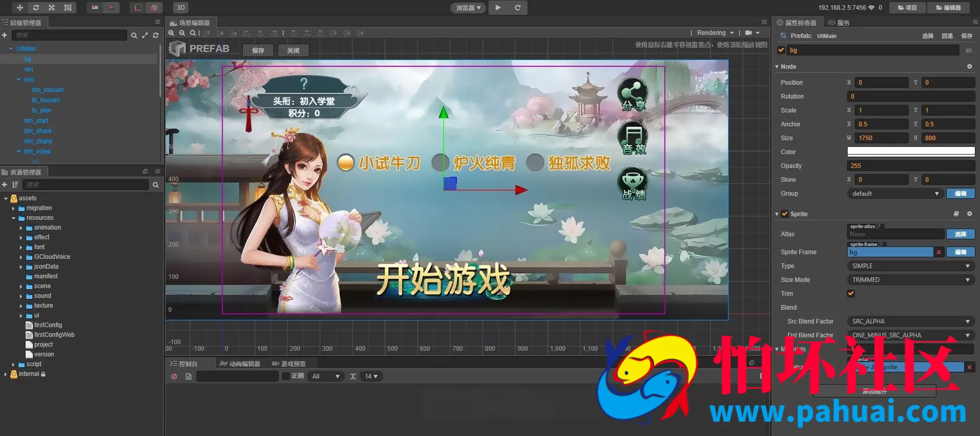Toggle the Sprite component enabled checkbox
The height and width of the screenshot is (436, 980).
(x=785, y=214)
